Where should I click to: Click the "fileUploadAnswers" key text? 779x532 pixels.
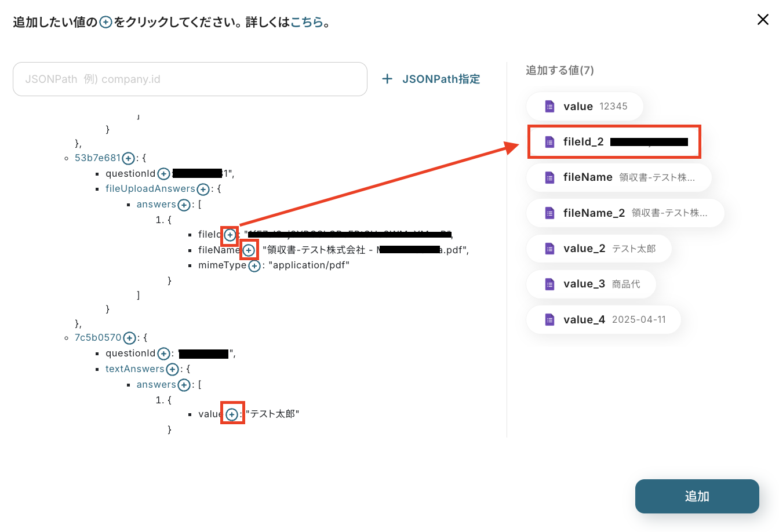pyautogui.click(x=151, y=188)
